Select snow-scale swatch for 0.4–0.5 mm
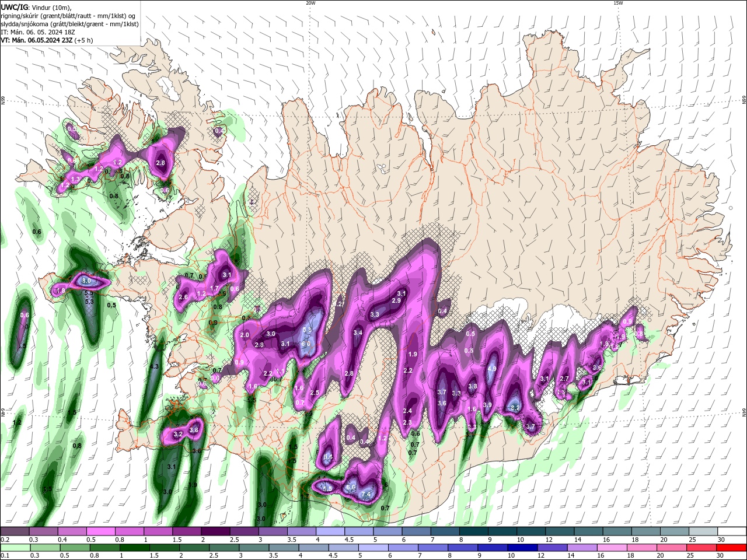The height and width of the screenshot is (560, 747). tap(72, 531)
